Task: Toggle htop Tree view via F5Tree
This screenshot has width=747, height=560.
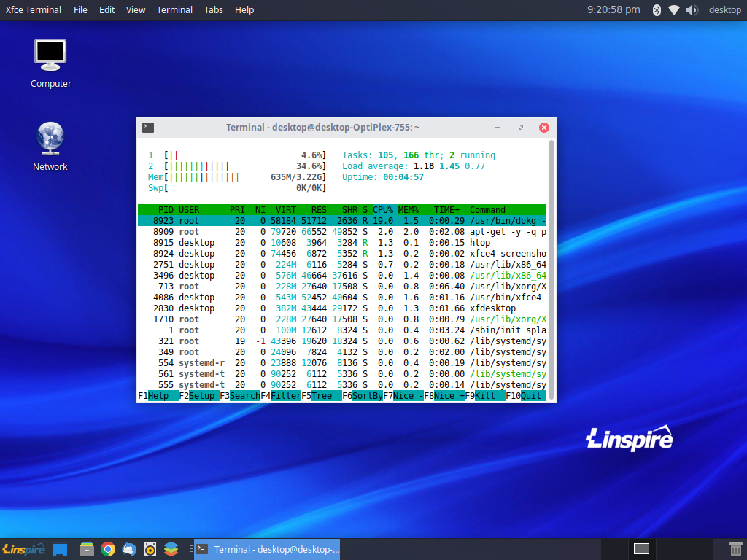Action: (319, 395)
